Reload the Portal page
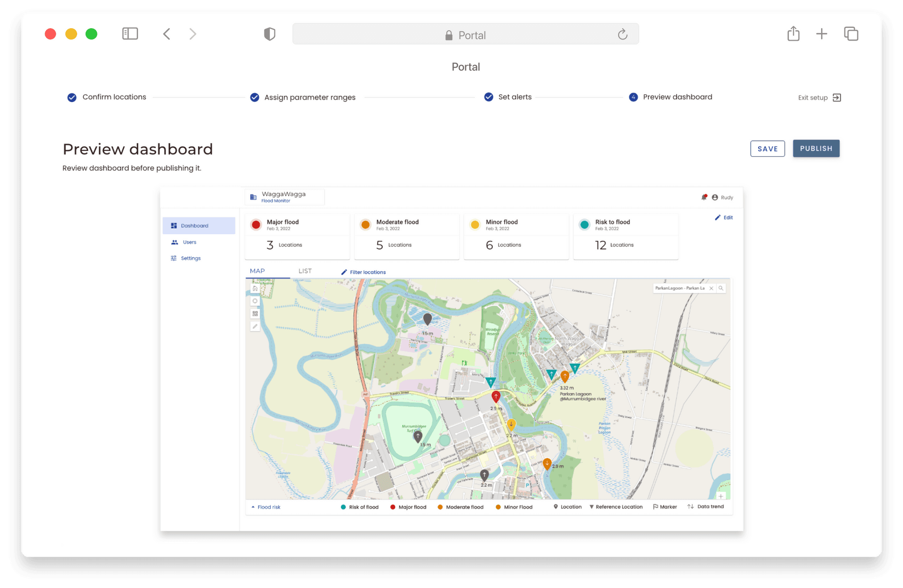 point(623,34)
